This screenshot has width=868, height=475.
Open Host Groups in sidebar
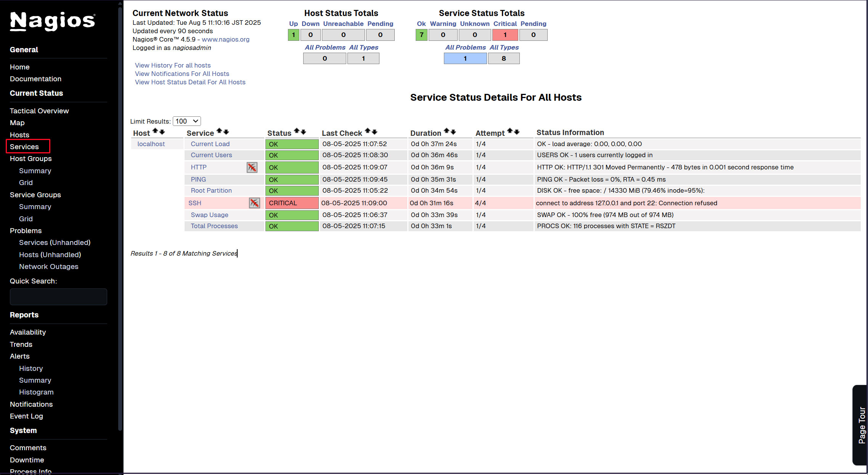click(31, 159)
